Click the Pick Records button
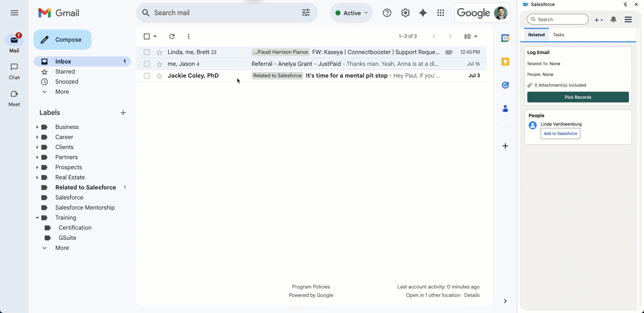Viewport: 644px width, 313px height. 578,97
